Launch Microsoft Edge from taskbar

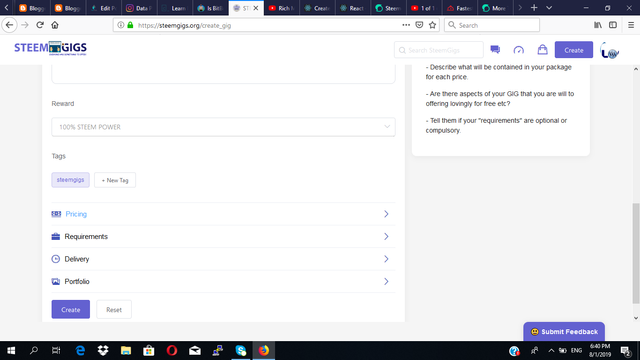[x=80, y=350]
